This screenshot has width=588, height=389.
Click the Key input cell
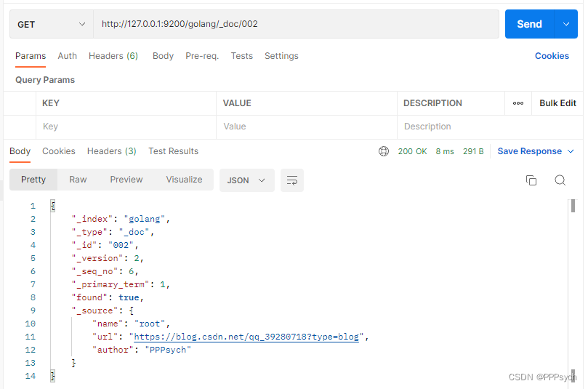[x=126, y=127]
